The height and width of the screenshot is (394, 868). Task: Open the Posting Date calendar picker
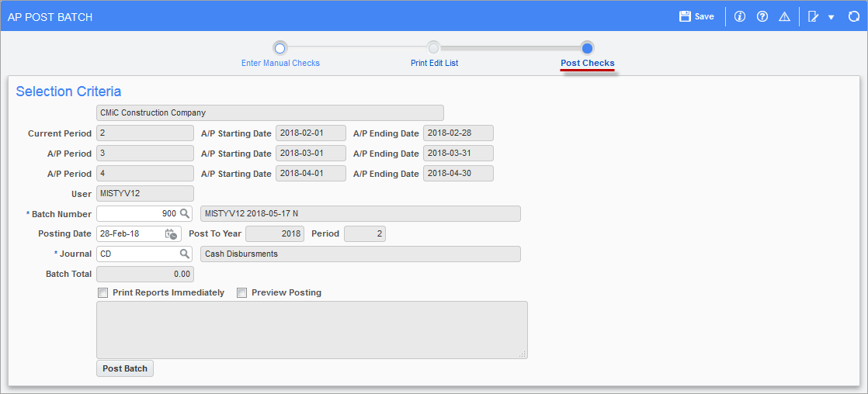tap(171, 233)
